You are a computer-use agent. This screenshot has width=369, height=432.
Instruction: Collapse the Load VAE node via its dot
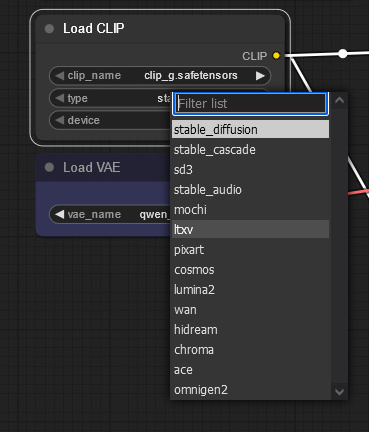(x=49, y=167)
